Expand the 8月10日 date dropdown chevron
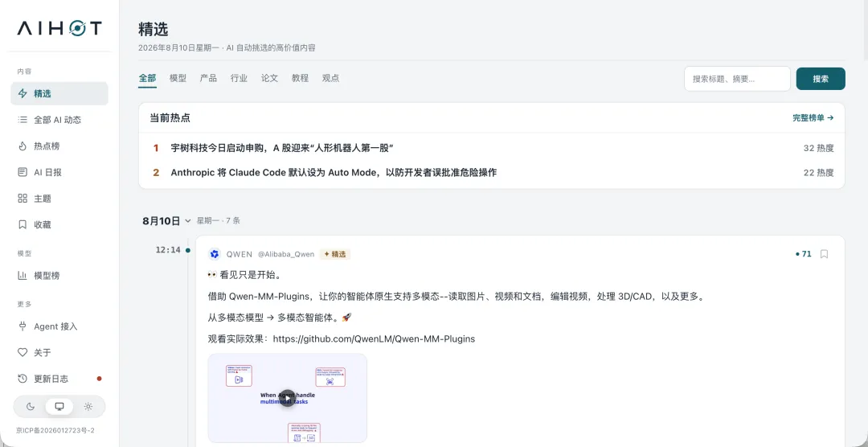This screenshot has width=868, height=447. coord(187,221)
